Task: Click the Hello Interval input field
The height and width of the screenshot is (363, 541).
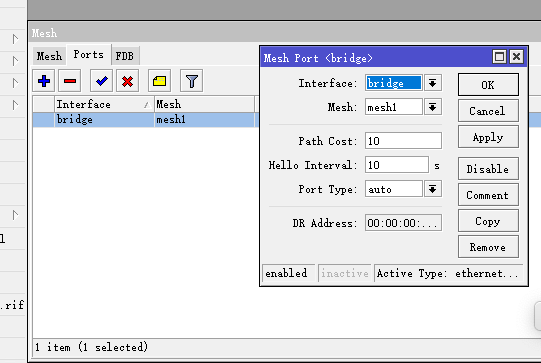Action: 397,165
